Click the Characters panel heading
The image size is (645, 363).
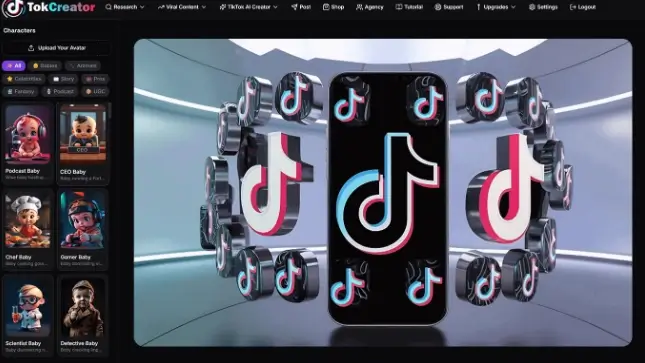coord(19,30)
